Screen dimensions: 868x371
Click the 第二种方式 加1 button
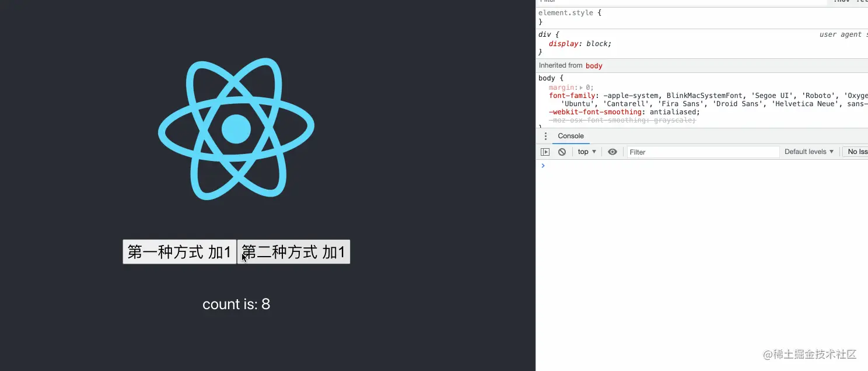point(293,252)
